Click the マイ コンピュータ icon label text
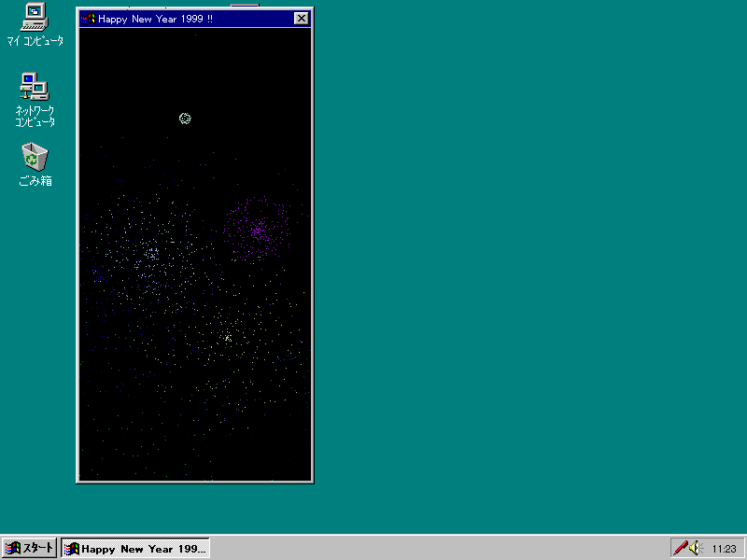Screen dimensions: 747x560 pyautogui.click(x=35, y=42)
